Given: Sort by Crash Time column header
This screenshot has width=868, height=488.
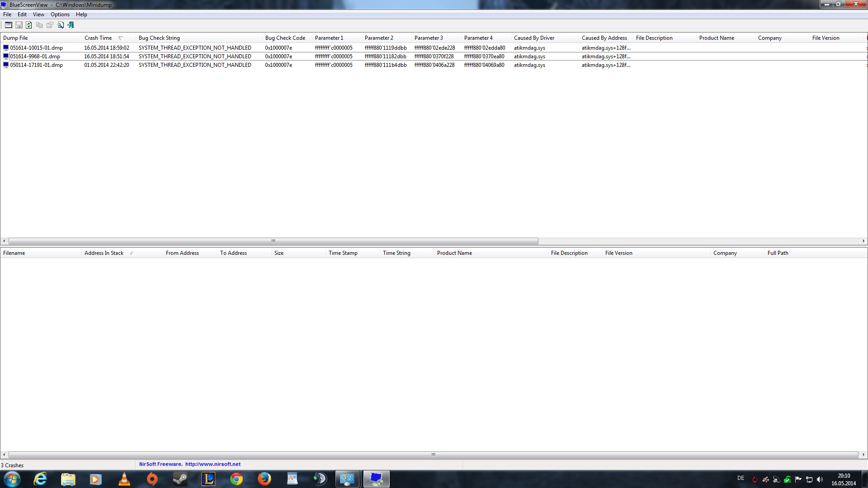Looking at the screenshot, I should 98,38.
